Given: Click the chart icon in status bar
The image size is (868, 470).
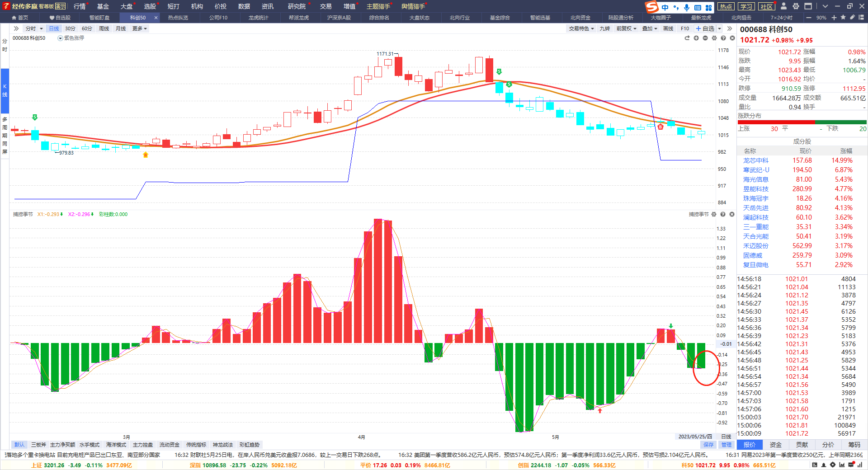Looking at the screenshot, I should 842,465.
